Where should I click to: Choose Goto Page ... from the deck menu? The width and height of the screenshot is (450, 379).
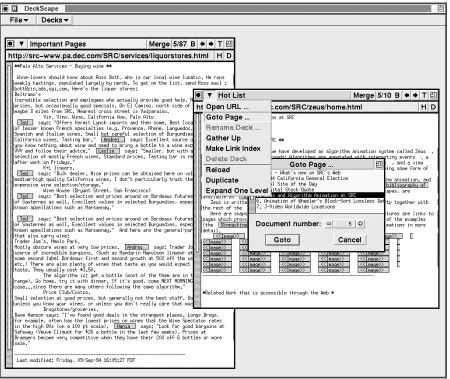[x=237, y=117]
